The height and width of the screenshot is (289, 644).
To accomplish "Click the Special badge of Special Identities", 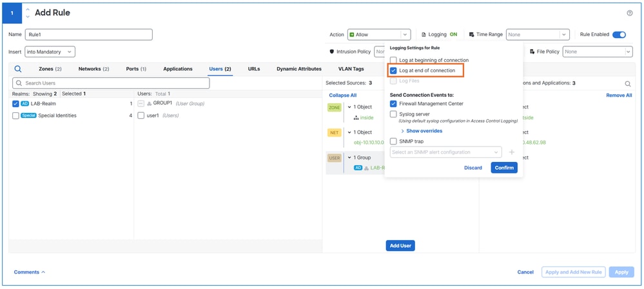I will click(29, 116).
